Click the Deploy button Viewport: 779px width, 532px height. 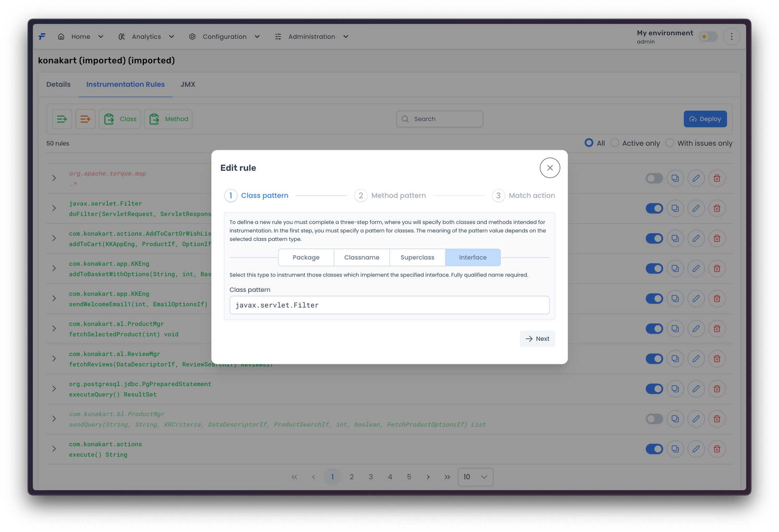(x=705, y=119)
